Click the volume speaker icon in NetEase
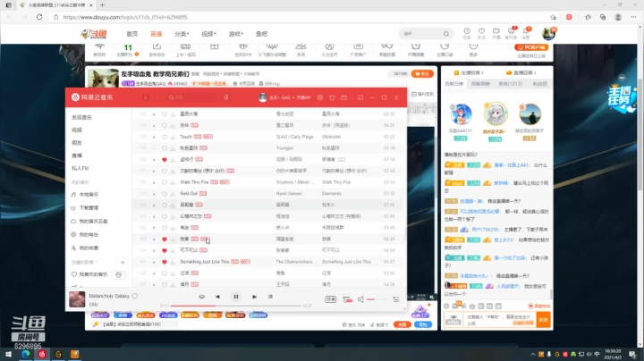 (x=360, y=299)
